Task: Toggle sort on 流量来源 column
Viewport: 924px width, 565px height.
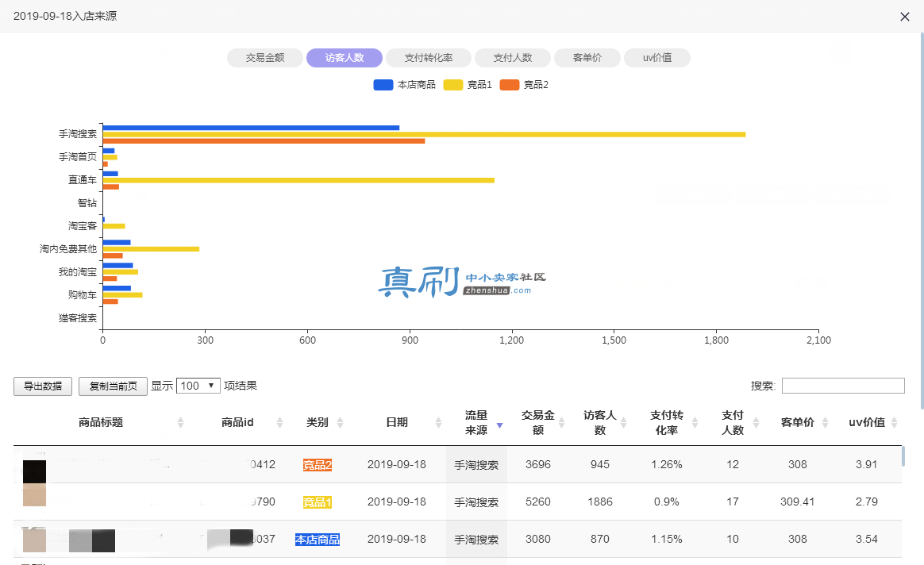Action: 500,425
